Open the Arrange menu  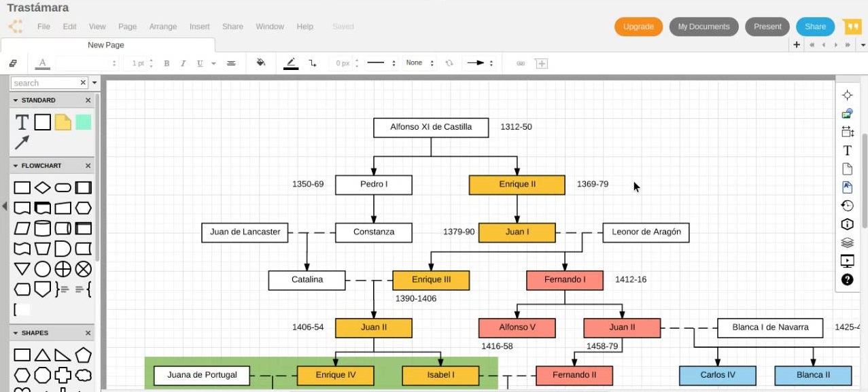pyautogui.click(x=162, y=26)
